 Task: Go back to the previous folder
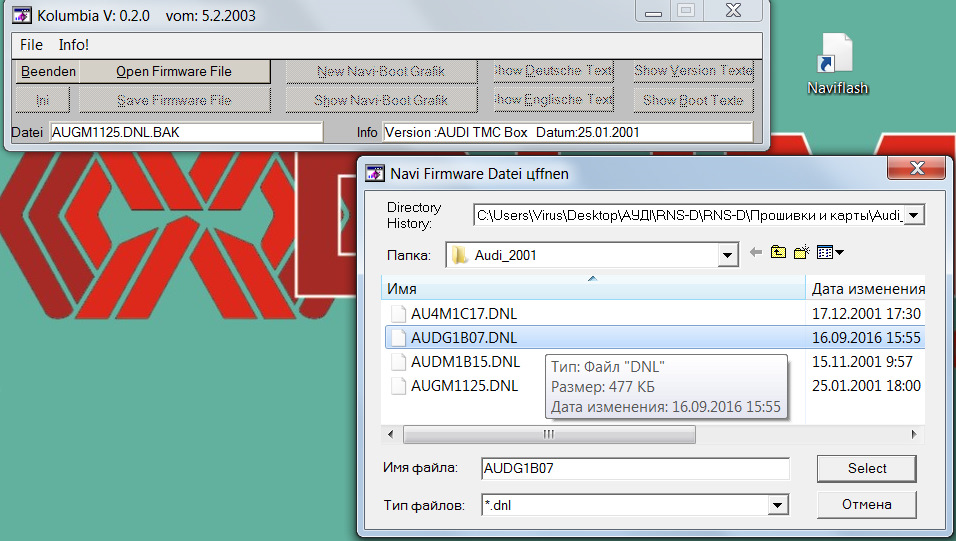(x=755, y=252)
